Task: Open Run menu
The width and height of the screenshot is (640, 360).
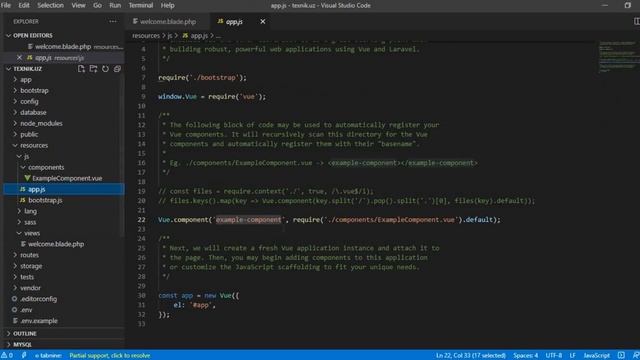Action: [x=115, y=5]
